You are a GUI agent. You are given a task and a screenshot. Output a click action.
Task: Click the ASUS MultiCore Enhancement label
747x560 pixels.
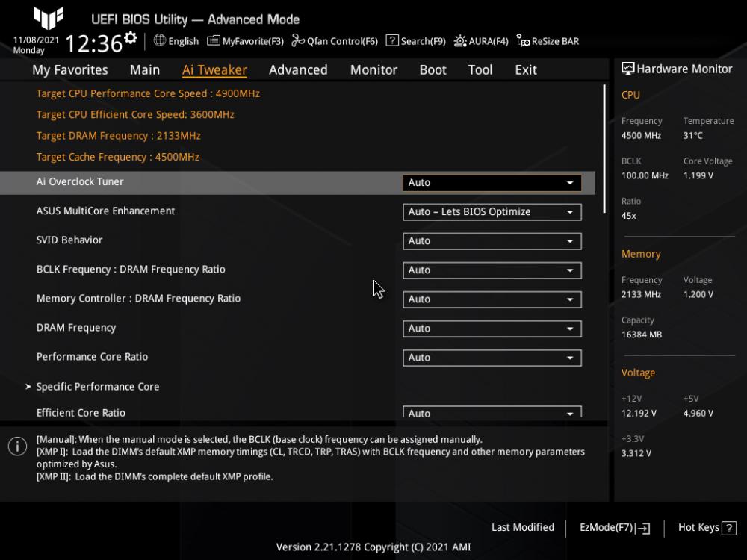(x=106, y=211)
